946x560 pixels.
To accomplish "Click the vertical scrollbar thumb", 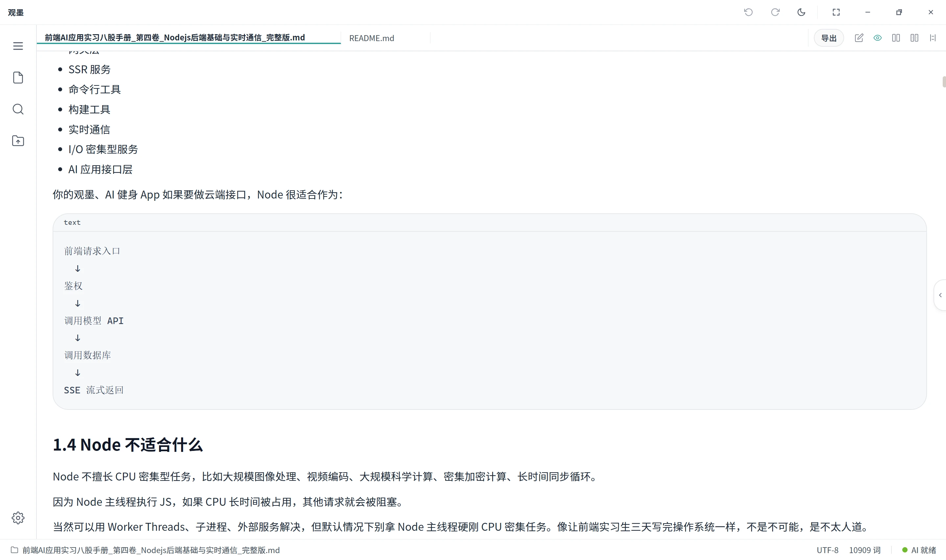I will point(944,82).
